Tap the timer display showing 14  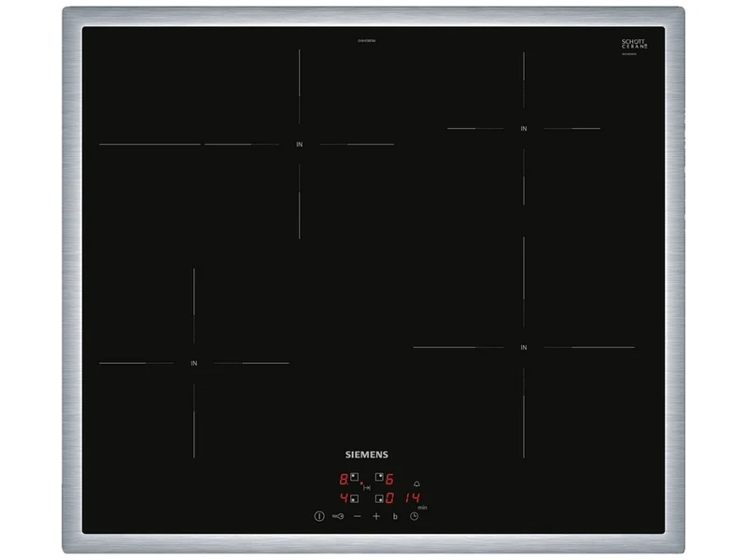tap(413, 498)
